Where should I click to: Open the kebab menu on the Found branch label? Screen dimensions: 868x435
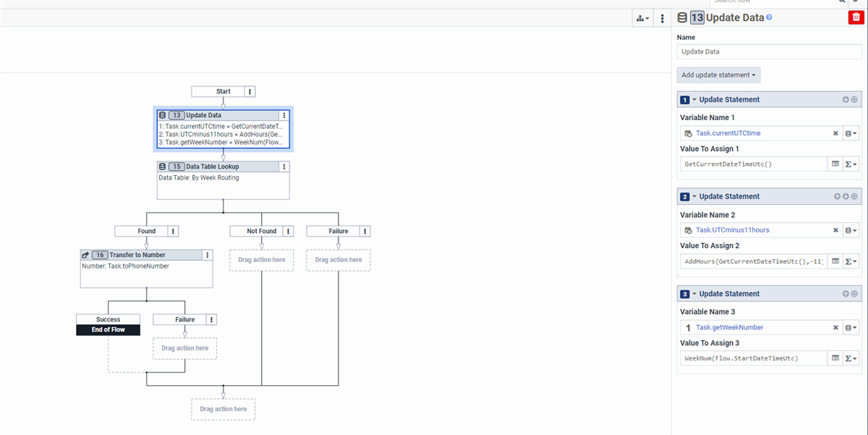(x=171, y=231)
